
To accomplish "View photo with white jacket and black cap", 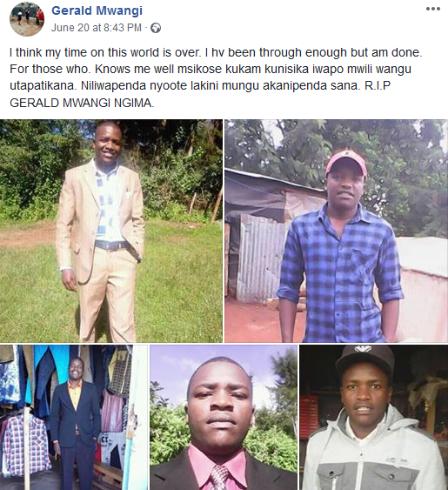I will coord(374,418).
